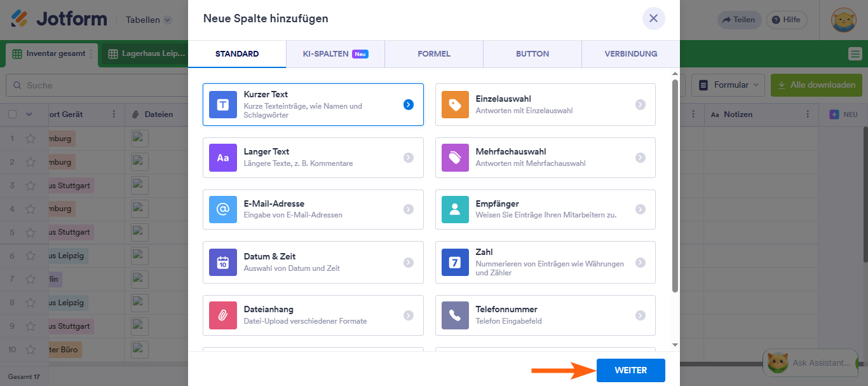The height and width of the screenshot is (386, 868).
Task: Click the E-Mail-Adresse title text
Action: 274,204
